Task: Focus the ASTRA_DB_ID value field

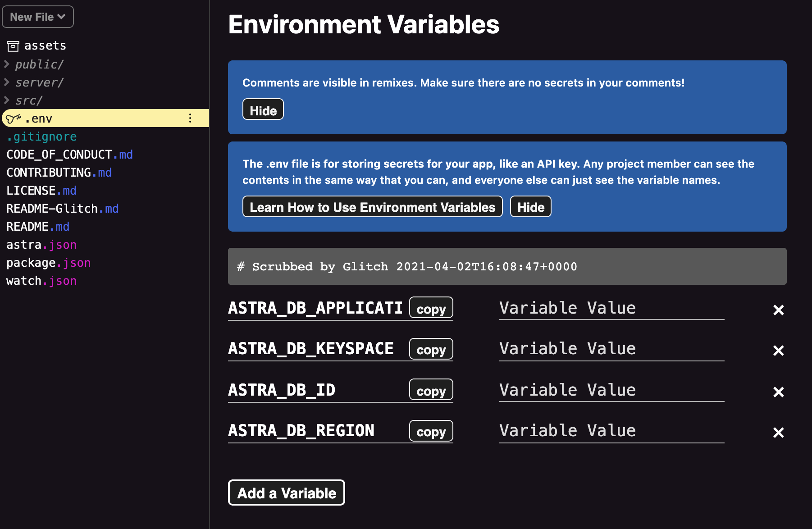Action: click(611, 390)
